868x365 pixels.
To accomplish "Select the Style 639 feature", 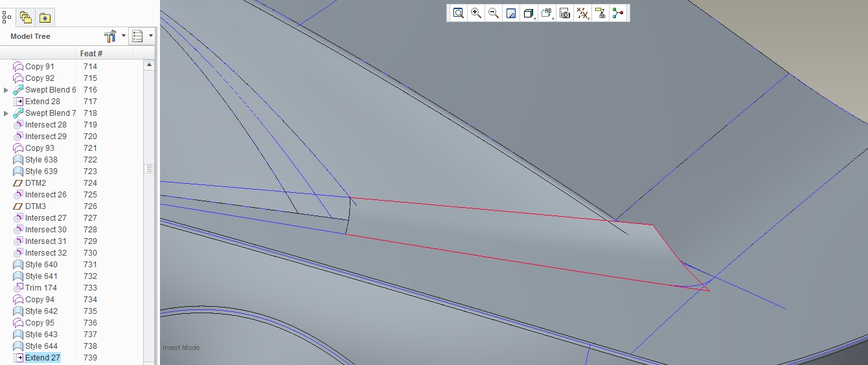I will pos(41,171).
